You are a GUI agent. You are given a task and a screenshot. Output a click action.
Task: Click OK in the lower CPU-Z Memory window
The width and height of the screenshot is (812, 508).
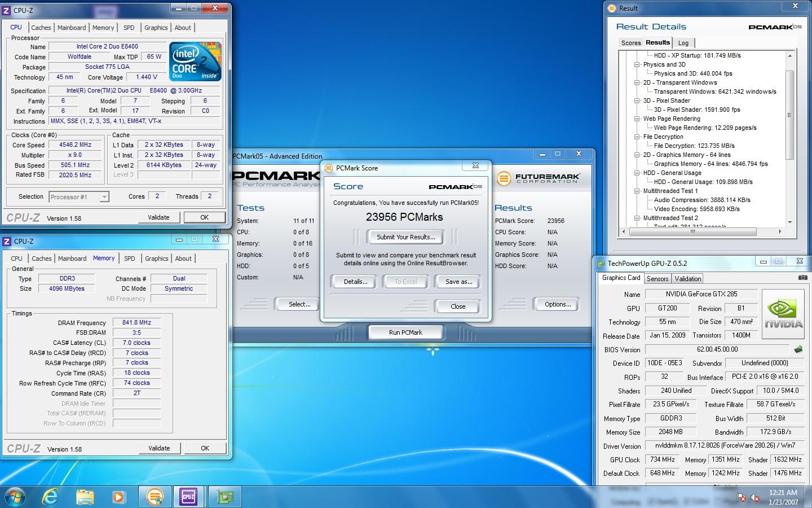click(205, 448)
